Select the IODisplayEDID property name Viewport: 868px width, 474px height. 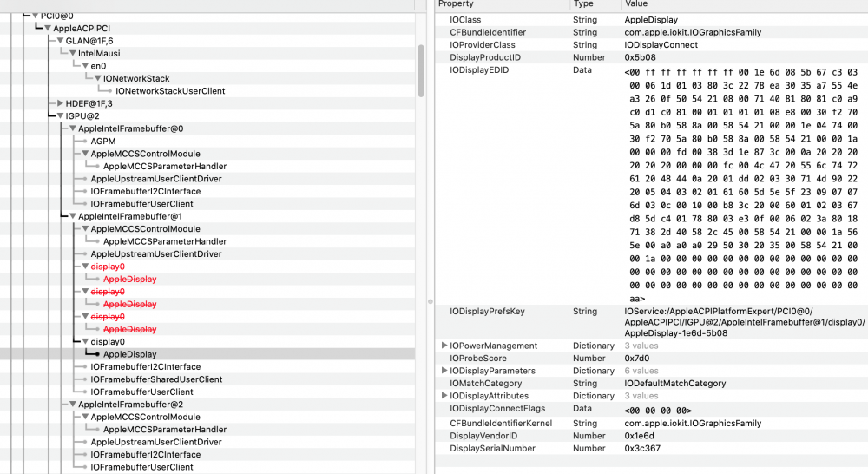[479, 70]
